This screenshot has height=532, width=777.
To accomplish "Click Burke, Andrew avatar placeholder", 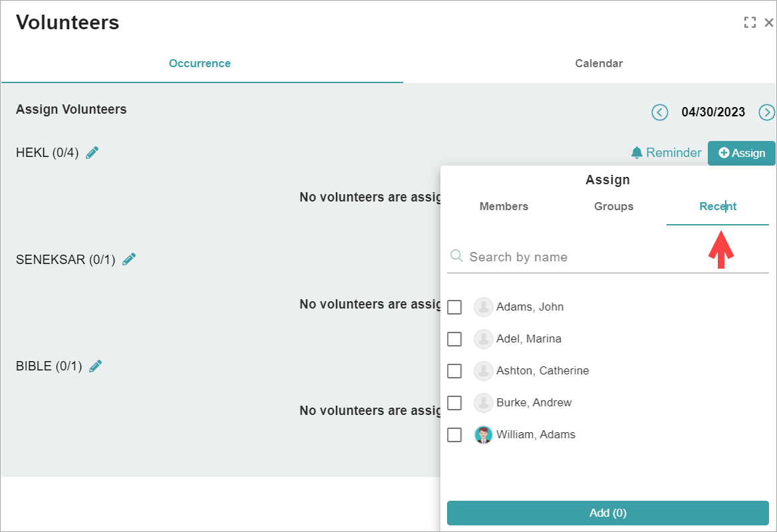I will pos(483,403).
